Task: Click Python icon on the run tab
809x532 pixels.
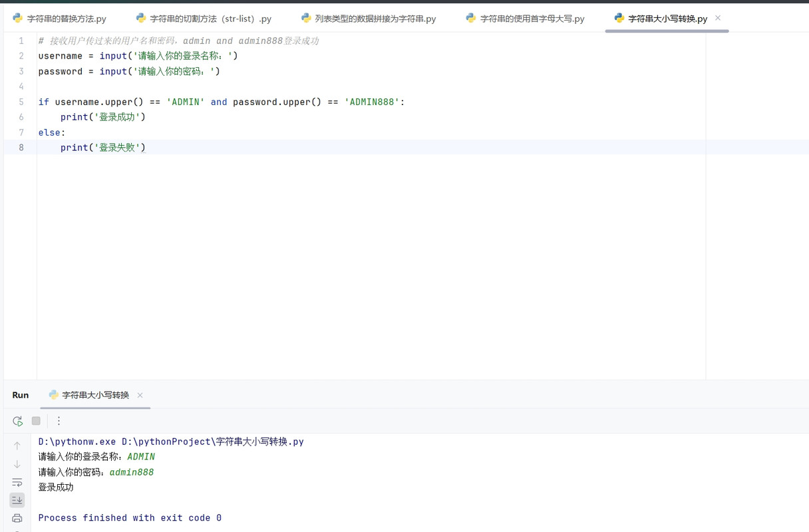Action: [x=54, y=394]
